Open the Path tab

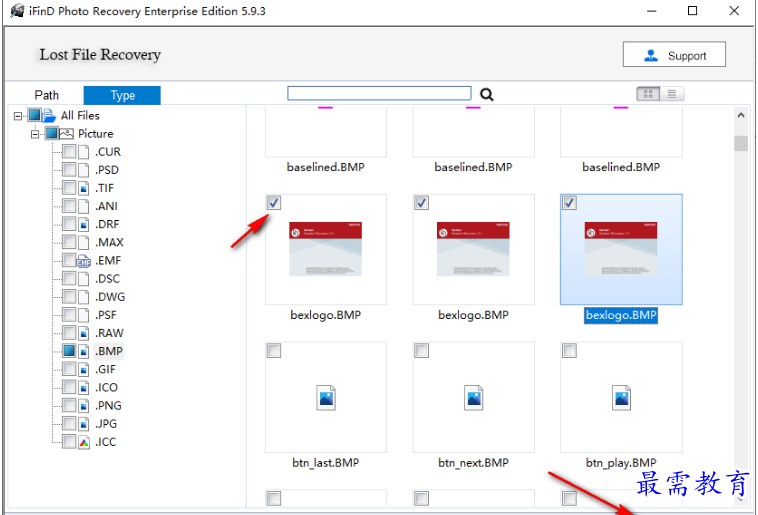click(46, 95)
